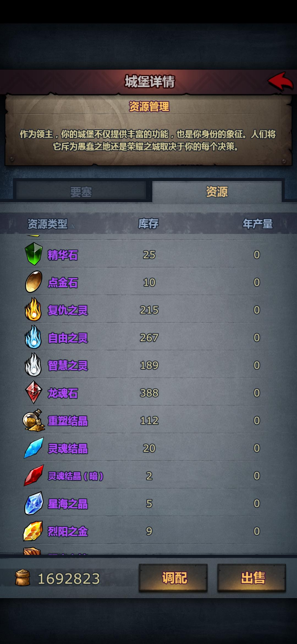Viewport: 297px width, 644px height.
Task: Tap the 星海之晶 crystal icon
Action: coord(34,503)
